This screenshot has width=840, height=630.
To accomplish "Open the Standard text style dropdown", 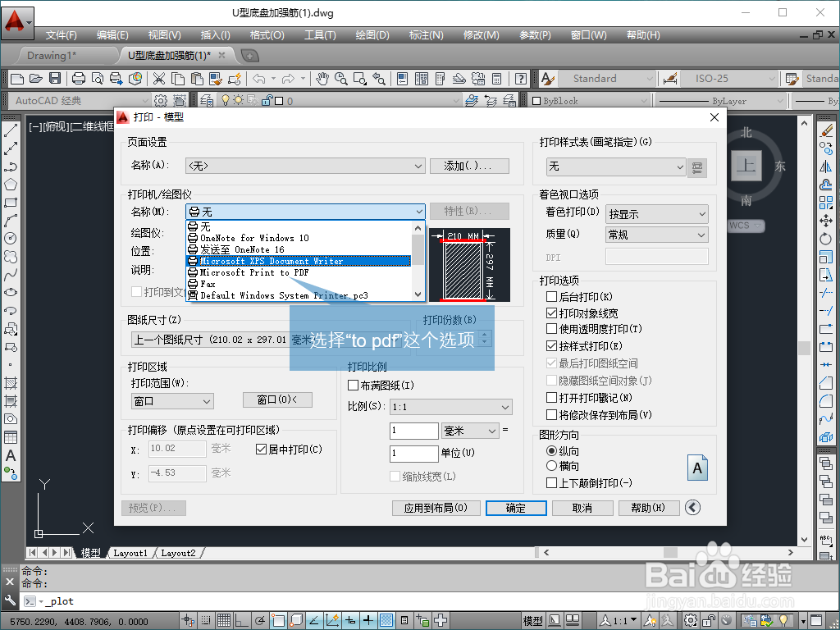I will click(608, 79).
